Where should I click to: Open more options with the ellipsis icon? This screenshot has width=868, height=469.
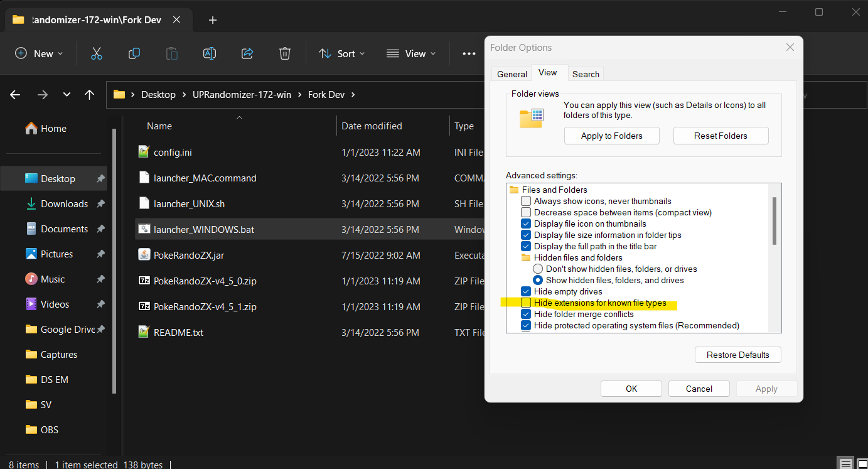(x=468, y=53)
